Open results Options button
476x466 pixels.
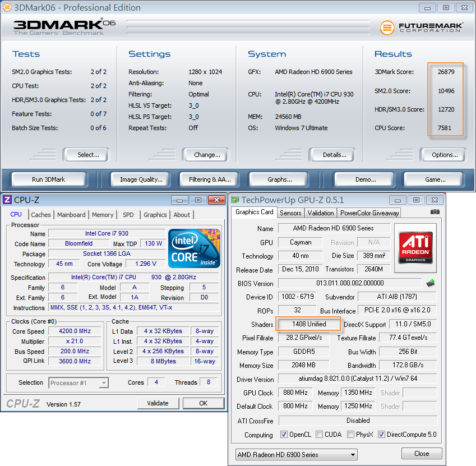coord(445,155)
